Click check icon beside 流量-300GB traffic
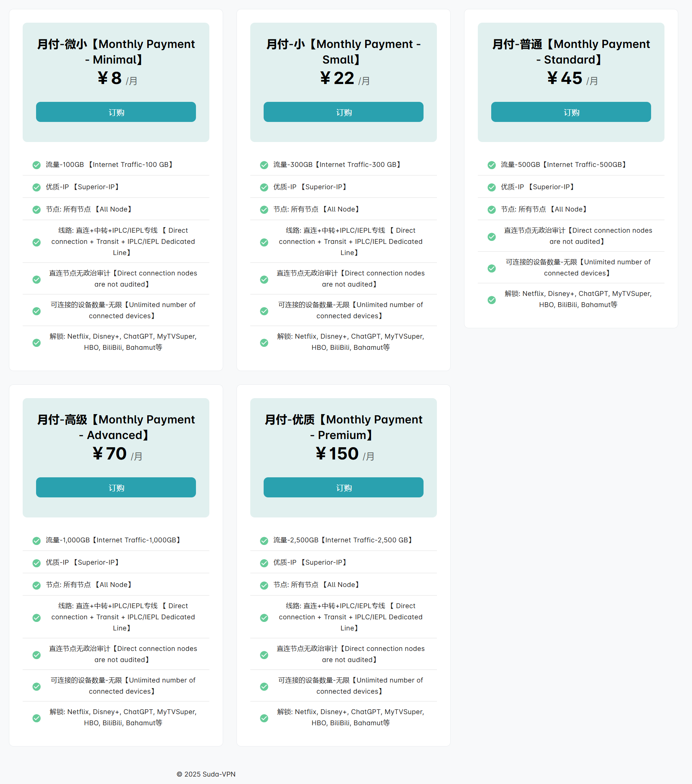Viewport: 692px width, 784px height. pyautogui.click(x=264, y=165)
